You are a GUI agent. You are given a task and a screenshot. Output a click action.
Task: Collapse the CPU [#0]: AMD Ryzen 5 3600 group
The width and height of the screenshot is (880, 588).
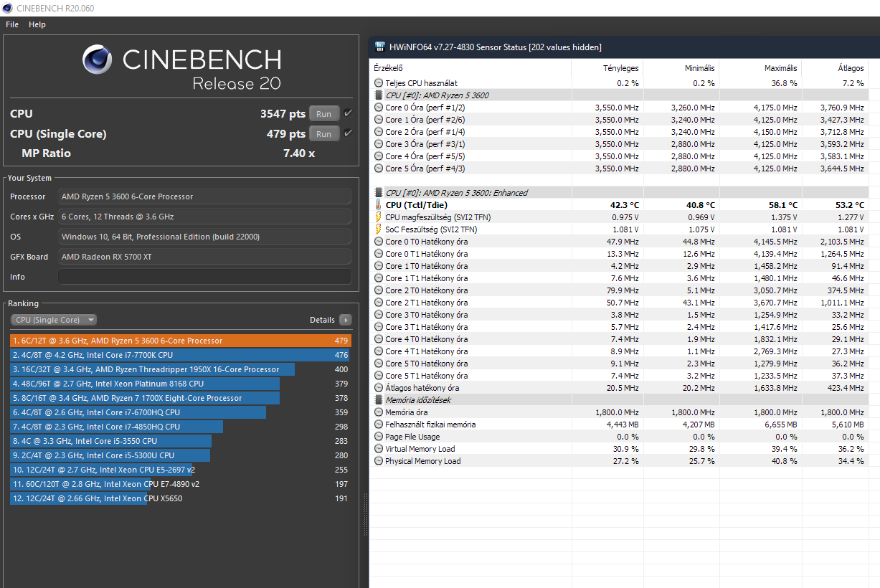pos(379,95)
